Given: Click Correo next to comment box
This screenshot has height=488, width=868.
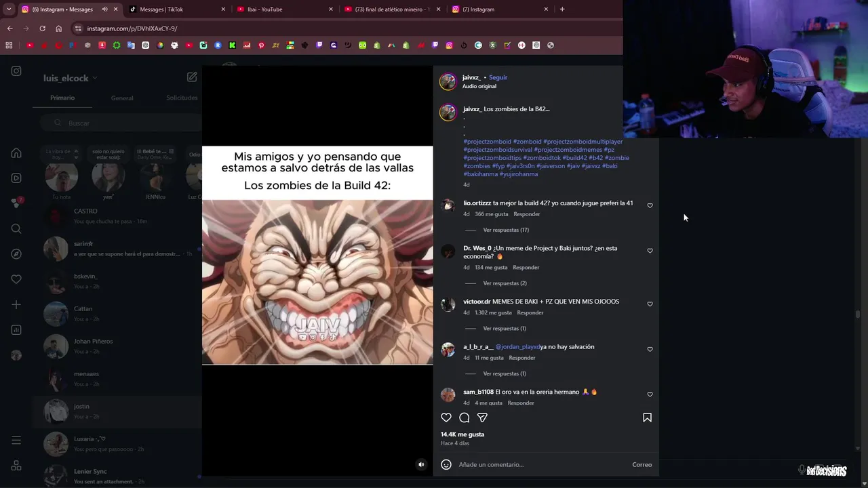Looking at the screenshot, I should point(642,464).
